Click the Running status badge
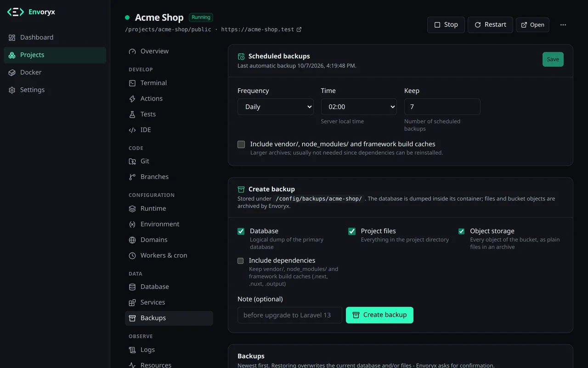The width and height of the screenshot is (588, 368). click(x=201, y=17)
